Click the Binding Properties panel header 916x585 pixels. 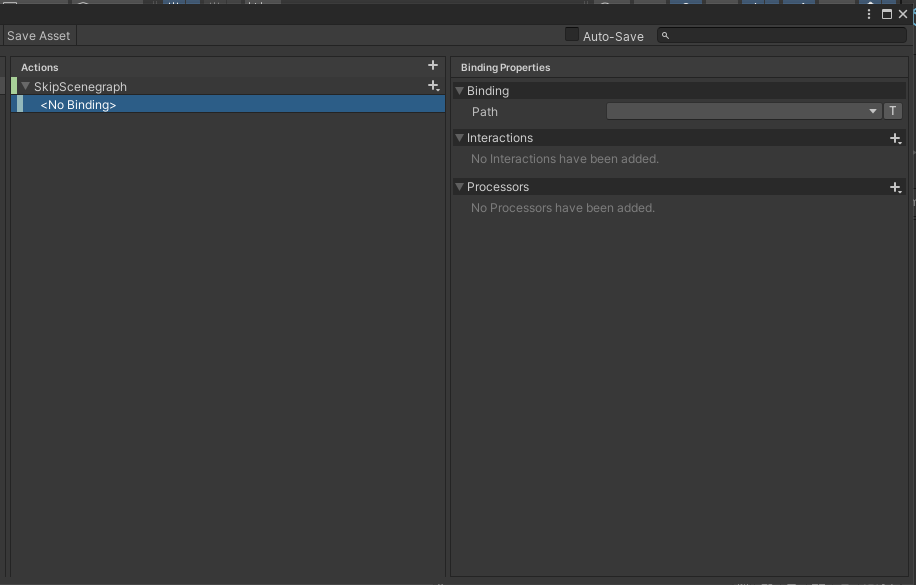[x=505, y=67]
